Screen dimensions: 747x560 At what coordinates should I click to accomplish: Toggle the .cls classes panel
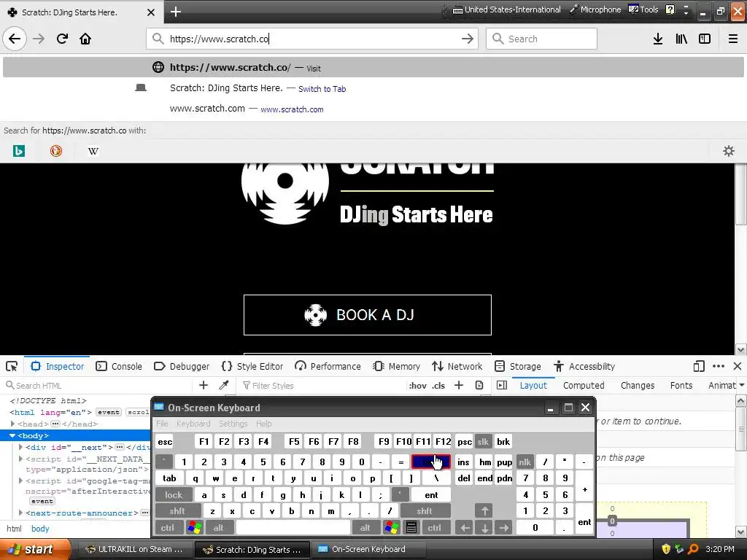point(438,385)
